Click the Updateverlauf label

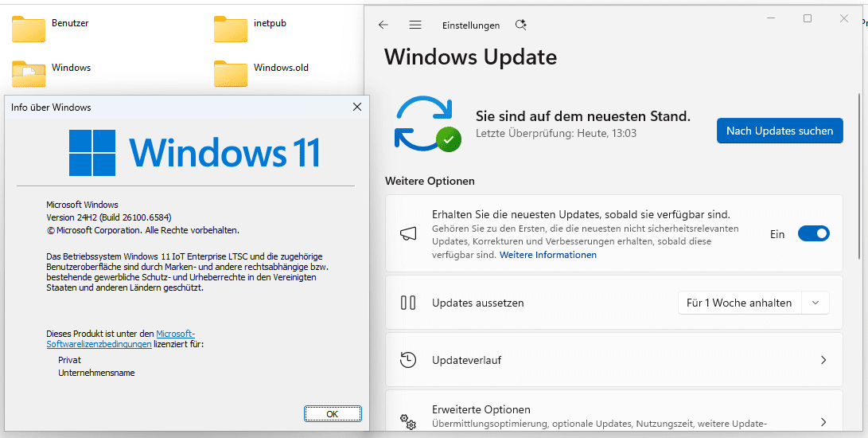pos(467,361)
